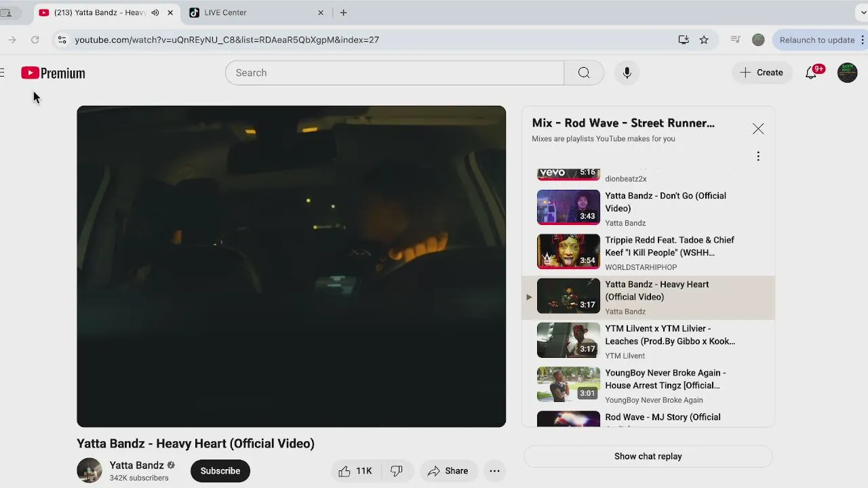The image size is (868, 488).
Task: Open the Mix playlist options menu
Action: pos(758,157)
